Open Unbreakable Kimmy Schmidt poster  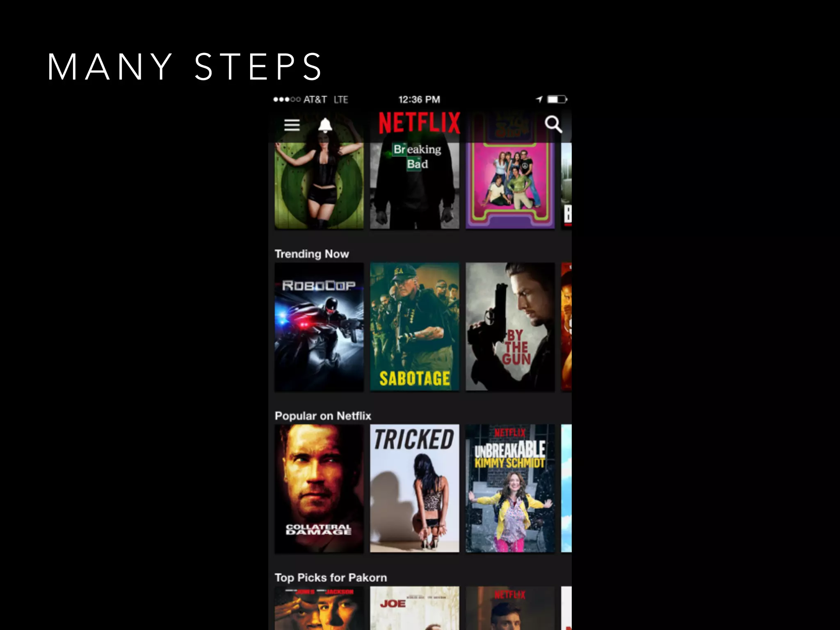click(x=510, y=488)
